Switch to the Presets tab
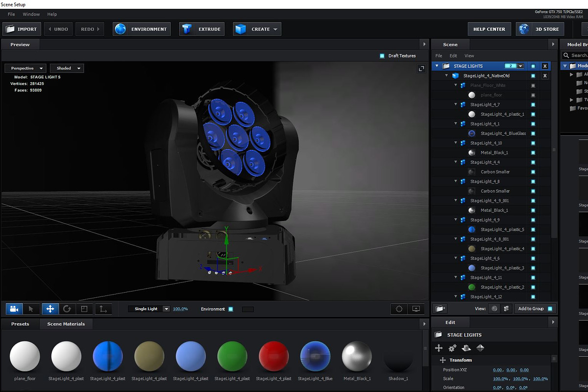The width and height of the screenshot is (588, 392). coord(20,324)
